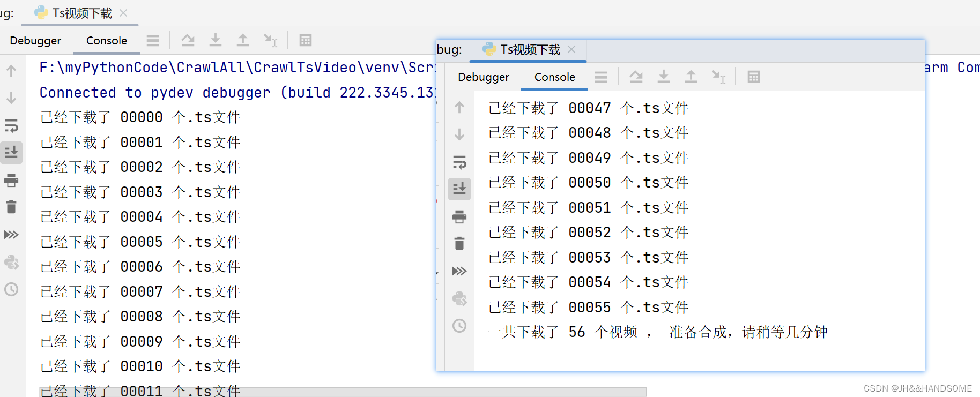This screenshot has height=397, width=980.
Task: Select Console tab in the left window
Action: 106,41
